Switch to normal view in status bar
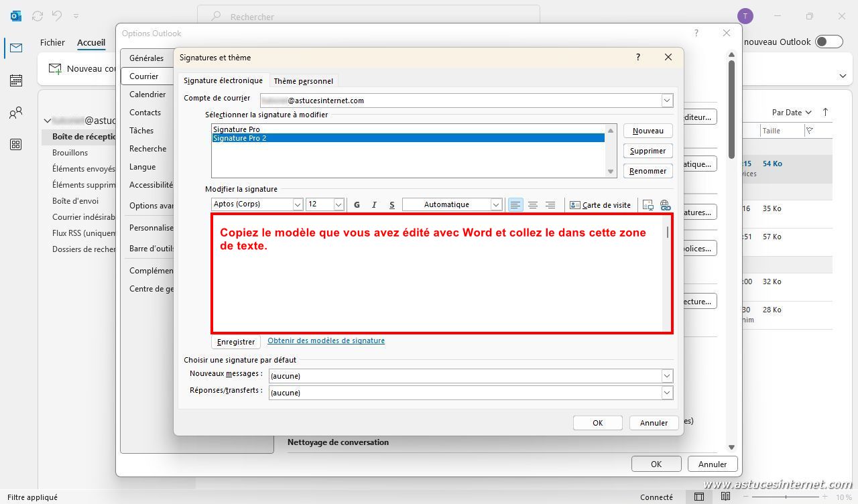The image size is (858, 504). [x=699, y=497]
